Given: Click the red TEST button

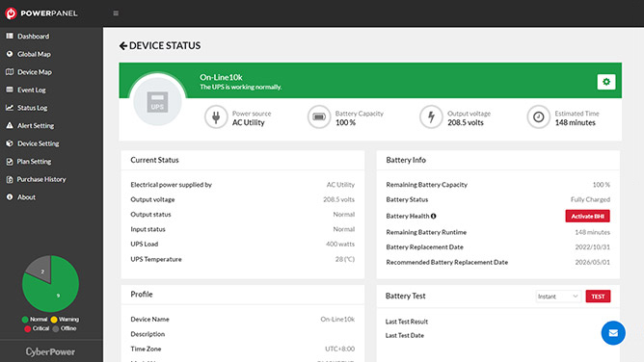Looking at the screenshot, I should [598, 297].
